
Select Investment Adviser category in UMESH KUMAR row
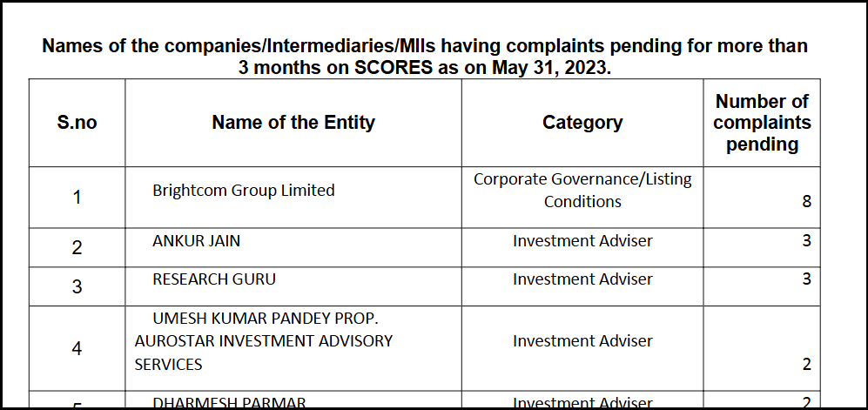click(x=582, y=341)
